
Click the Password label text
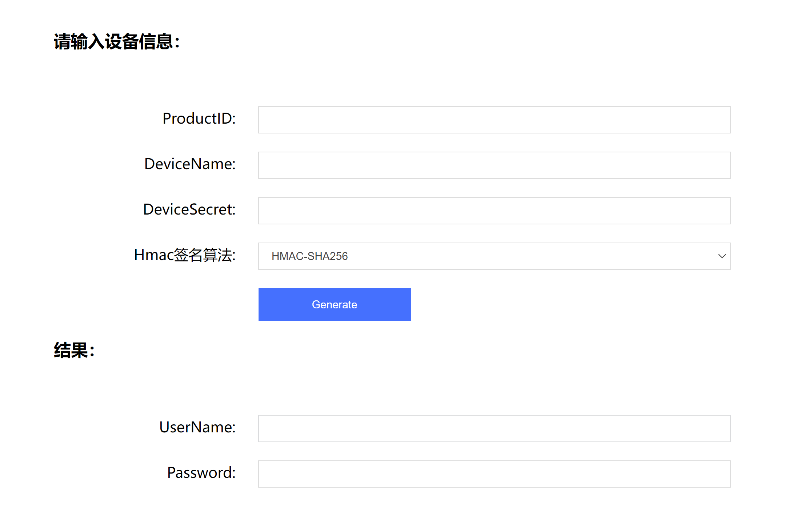(x=201, y=473)
